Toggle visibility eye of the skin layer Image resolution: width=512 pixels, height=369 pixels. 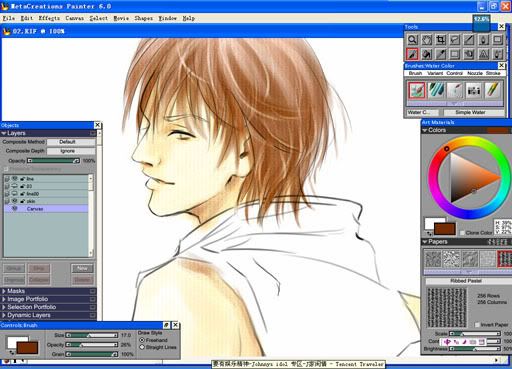point(15,201)
